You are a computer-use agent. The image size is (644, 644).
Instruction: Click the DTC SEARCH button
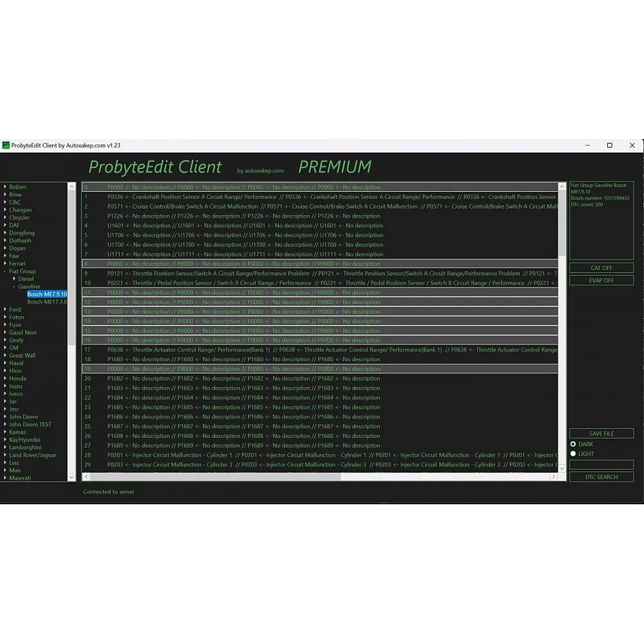click(601, 477)
